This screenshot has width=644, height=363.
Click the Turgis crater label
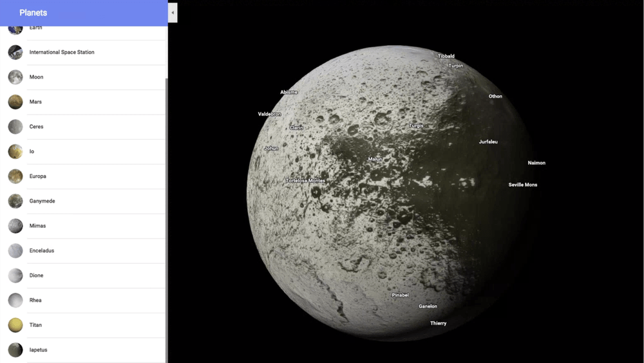click(416, 126)
